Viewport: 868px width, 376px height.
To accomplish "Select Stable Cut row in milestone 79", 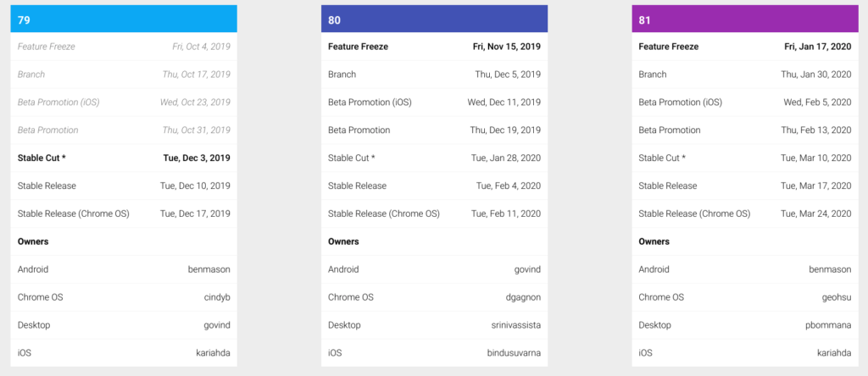I will pyautogui.click(x=124, y=158).
